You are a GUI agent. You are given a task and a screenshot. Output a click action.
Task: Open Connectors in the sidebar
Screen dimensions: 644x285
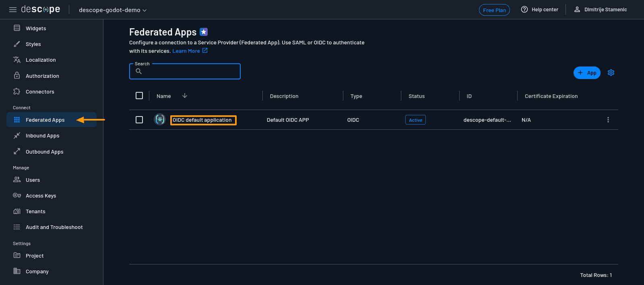coord(40,92)
